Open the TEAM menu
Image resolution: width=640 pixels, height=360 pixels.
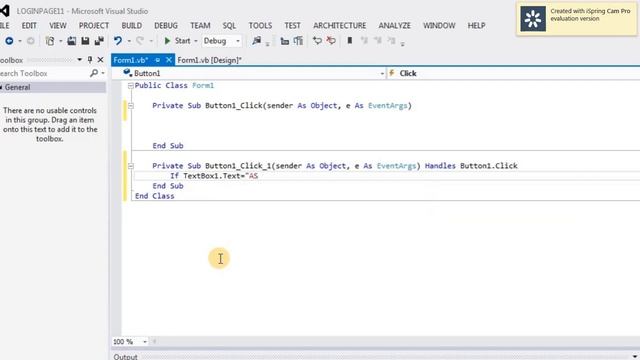pos(200,26)
